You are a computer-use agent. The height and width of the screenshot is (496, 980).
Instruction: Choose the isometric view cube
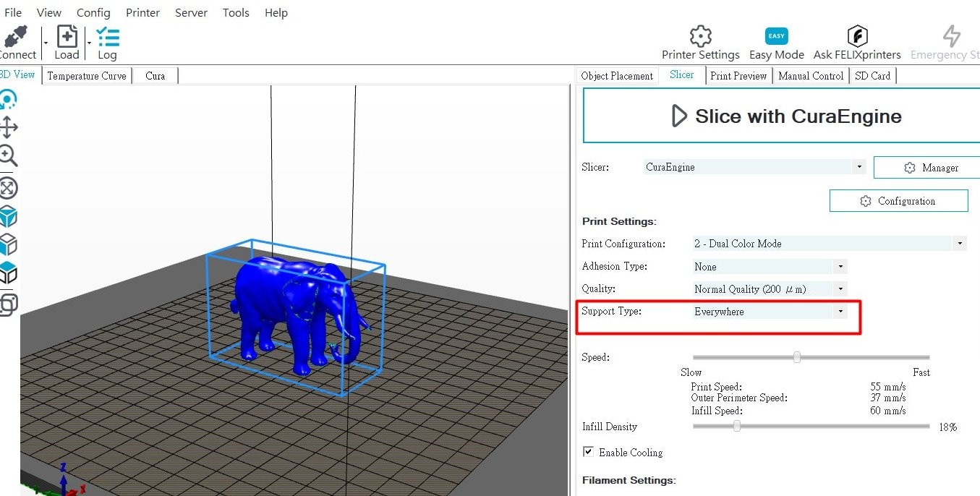click(8, 216)
